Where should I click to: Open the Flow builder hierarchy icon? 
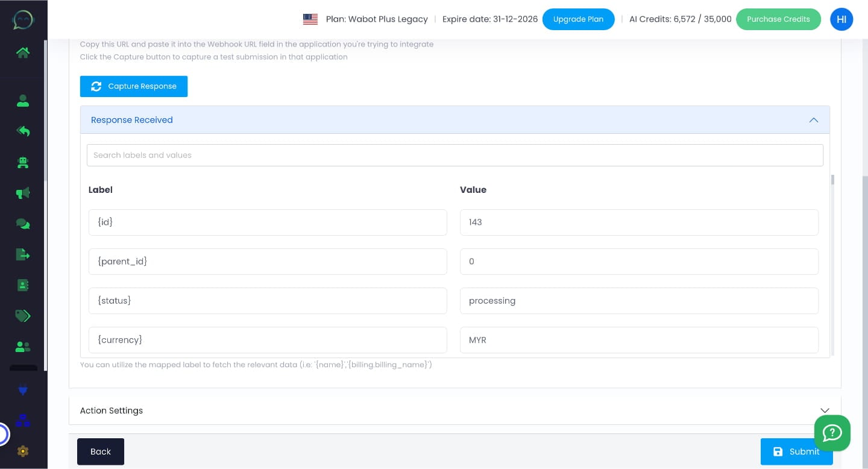[23, 420]
